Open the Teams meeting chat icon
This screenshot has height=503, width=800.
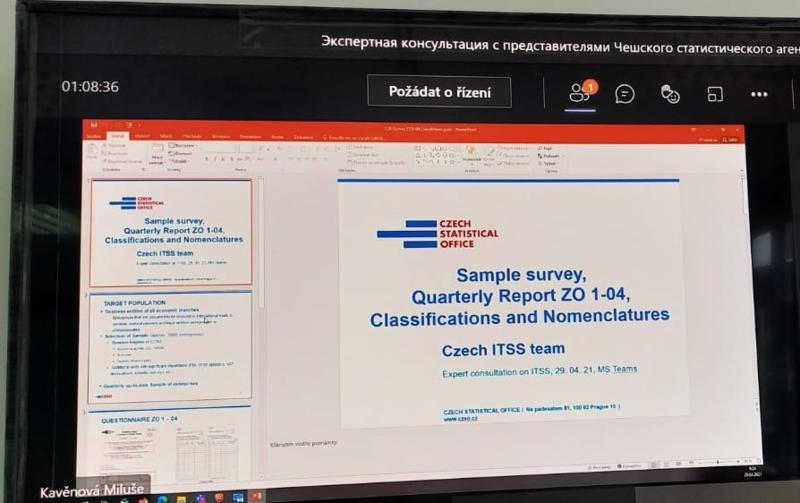coord(624,94)
